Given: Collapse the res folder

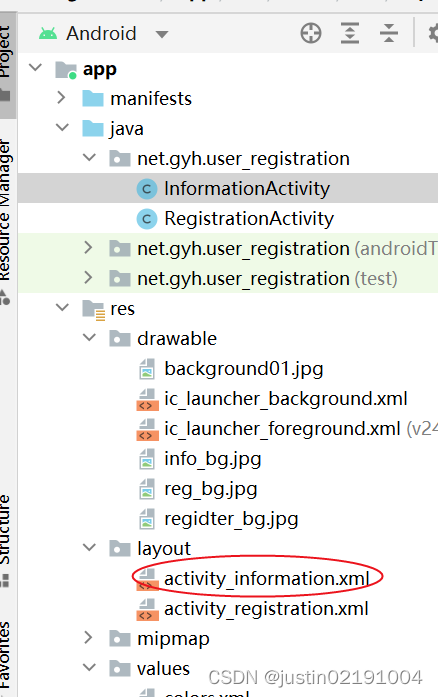Looking at the screenshot, I should 62,308.
